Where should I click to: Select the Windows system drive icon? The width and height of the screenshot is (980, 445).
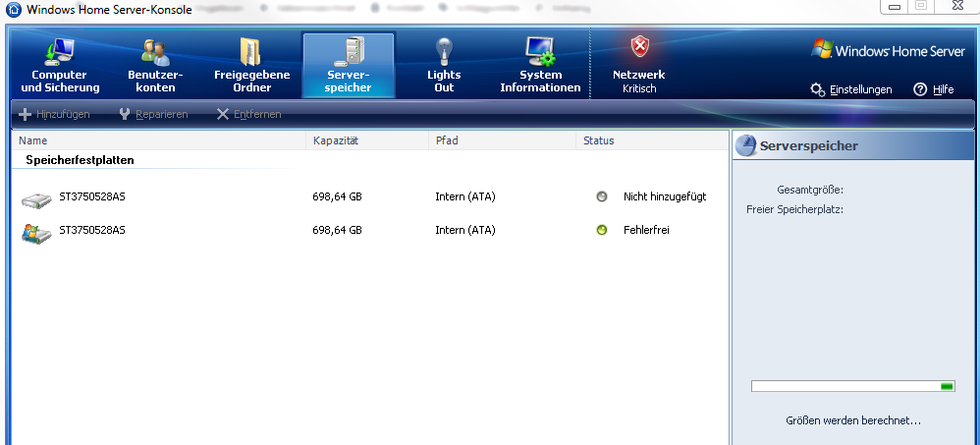coord(36,234)
